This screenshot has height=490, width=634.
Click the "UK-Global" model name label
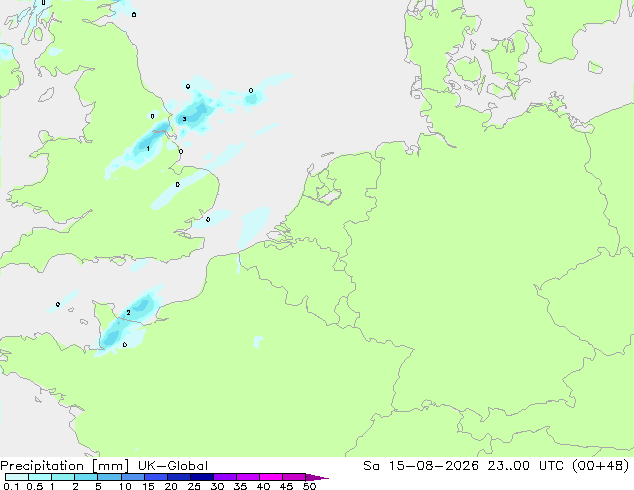(173, 466)
